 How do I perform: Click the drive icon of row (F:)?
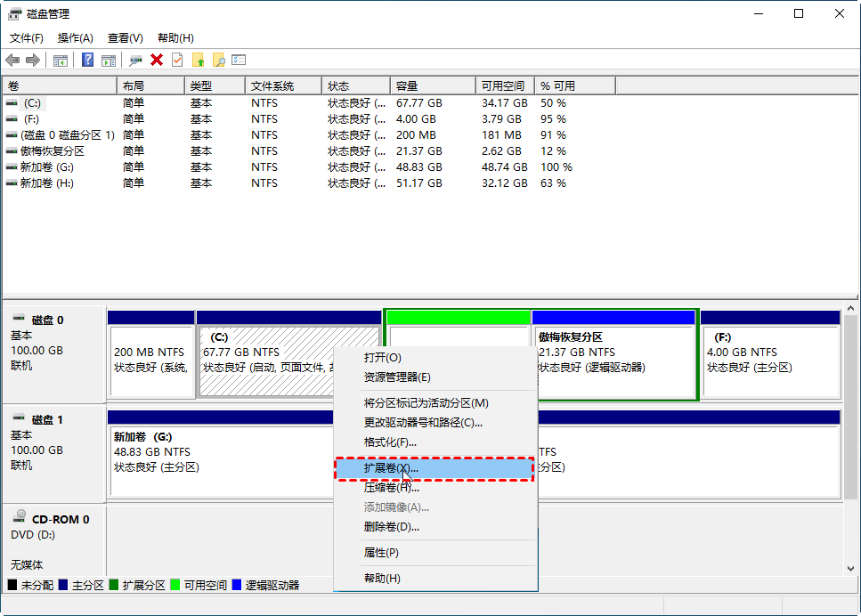[12, 119]
